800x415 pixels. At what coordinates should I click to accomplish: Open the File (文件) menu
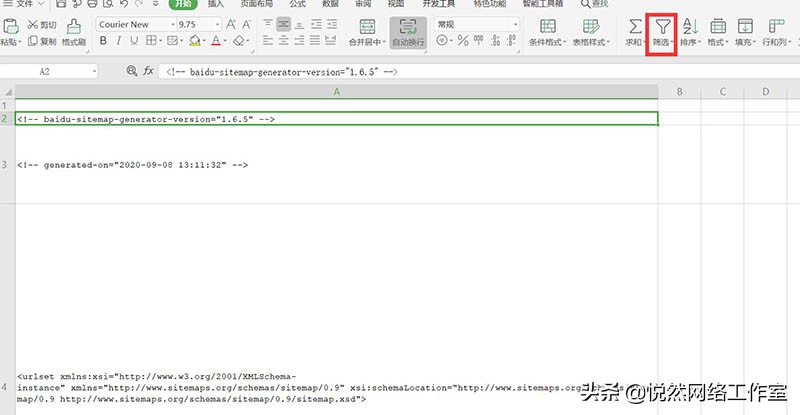pyautogui.click(x=24, y=4)
